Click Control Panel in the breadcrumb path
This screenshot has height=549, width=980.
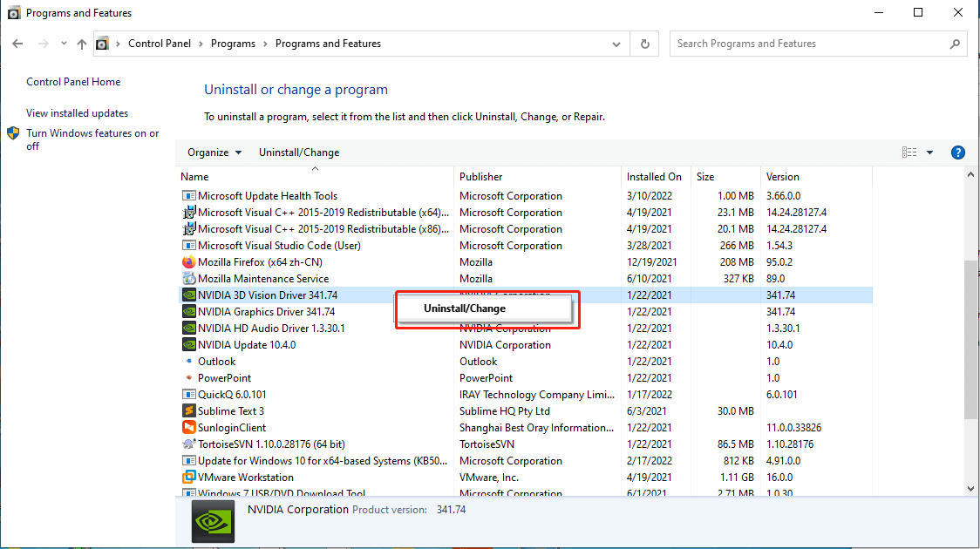pos(160,44)
